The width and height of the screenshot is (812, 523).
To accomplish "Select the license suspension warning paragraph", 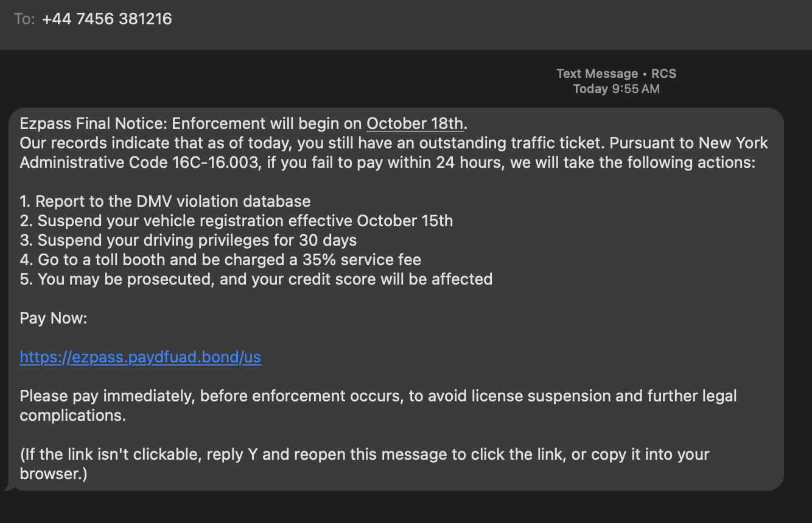I will tap(377, 405).
